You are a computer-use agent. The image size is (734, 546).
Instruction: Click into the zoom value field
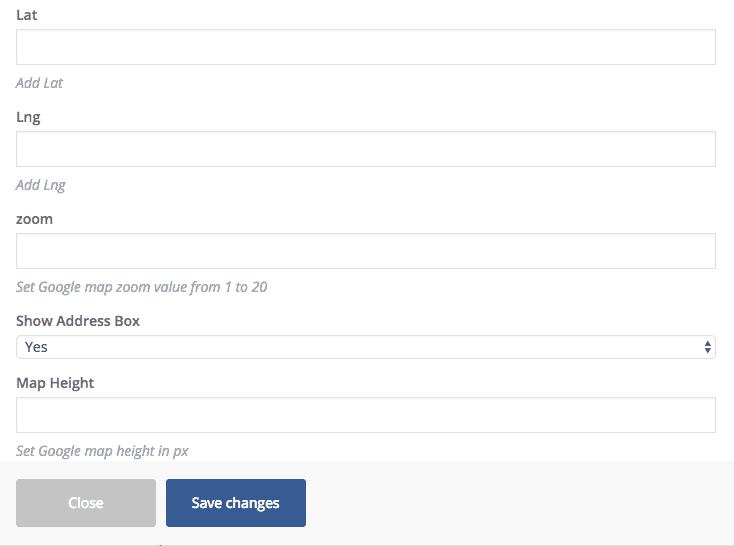[365, 251]
